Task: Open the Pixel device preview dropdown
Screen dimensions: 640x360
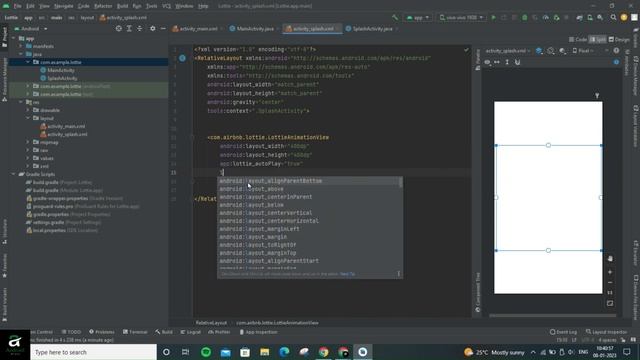Action: coord(583,51)
